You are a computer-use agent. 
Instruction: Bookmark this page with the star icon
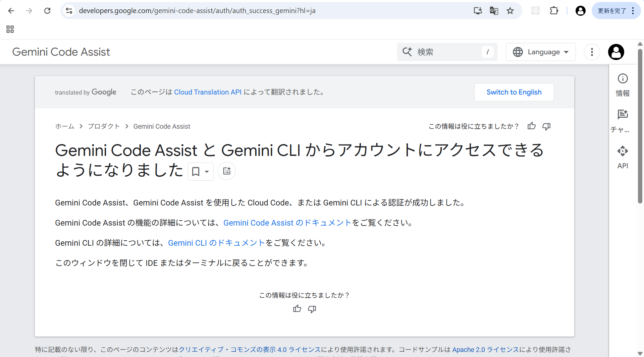(510, 11)
